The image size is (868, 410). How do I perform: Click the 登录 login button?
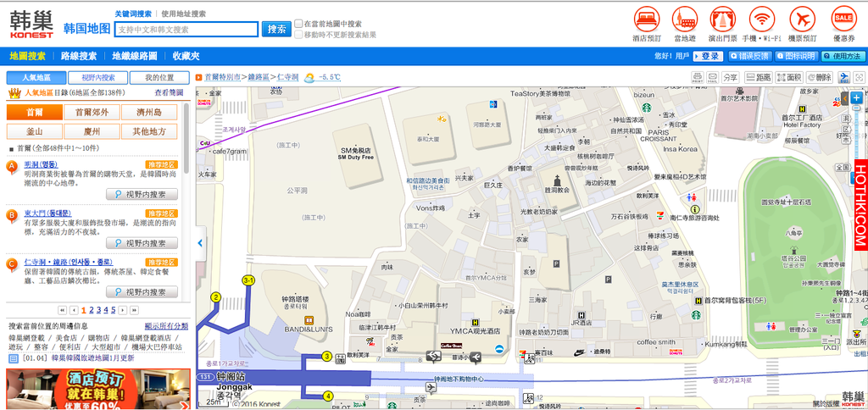[708, 56]
